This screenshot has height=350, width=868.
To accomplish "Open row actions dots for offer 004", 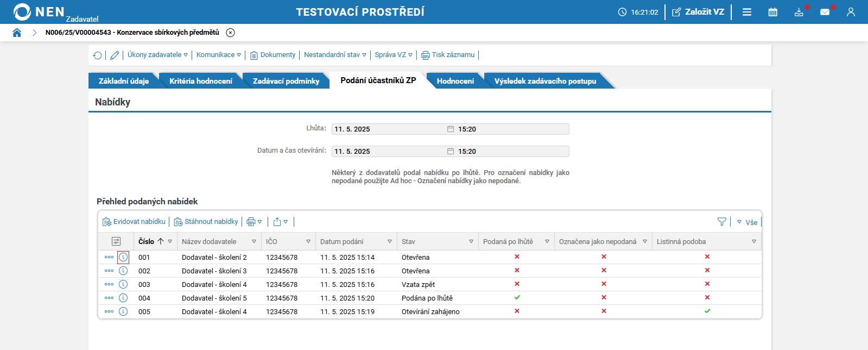I will (x=109, y=298).
